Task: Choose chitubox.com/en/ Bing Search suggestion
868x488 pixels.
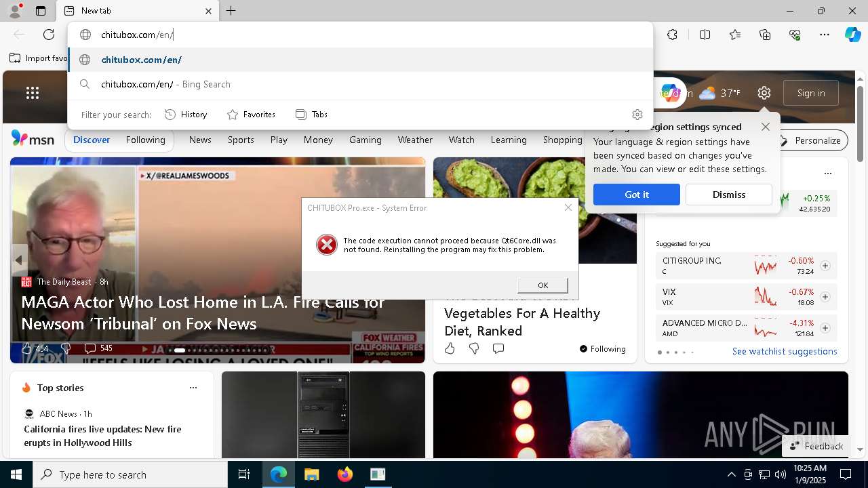Action: pos(360,84)
